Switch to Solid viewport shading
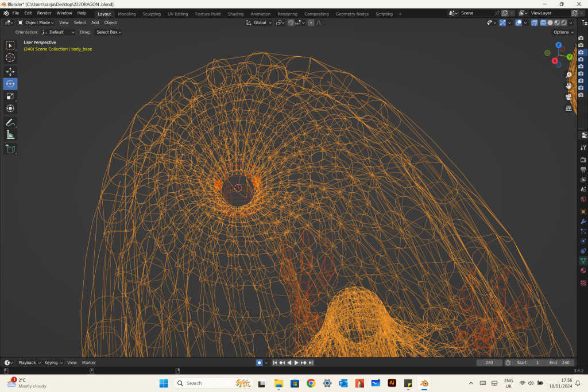This screenshot has width=588, height=392. click(x=550, y=23)
